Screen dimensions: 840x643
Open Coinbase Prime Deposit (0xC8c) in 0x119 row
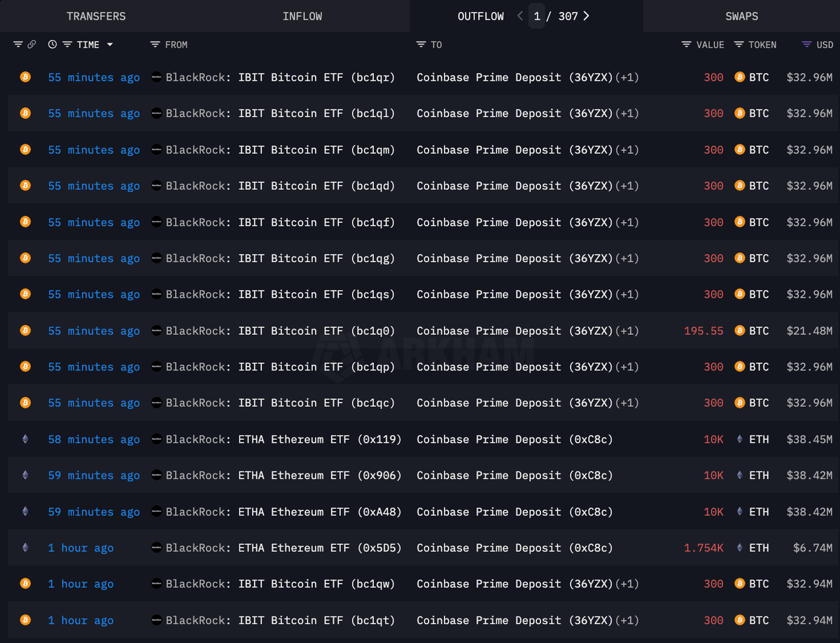pos(514,439)
